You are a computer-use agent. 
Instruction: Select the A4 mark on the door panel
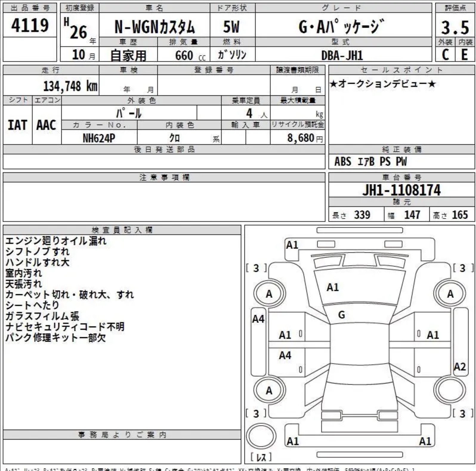click(285, 355)
